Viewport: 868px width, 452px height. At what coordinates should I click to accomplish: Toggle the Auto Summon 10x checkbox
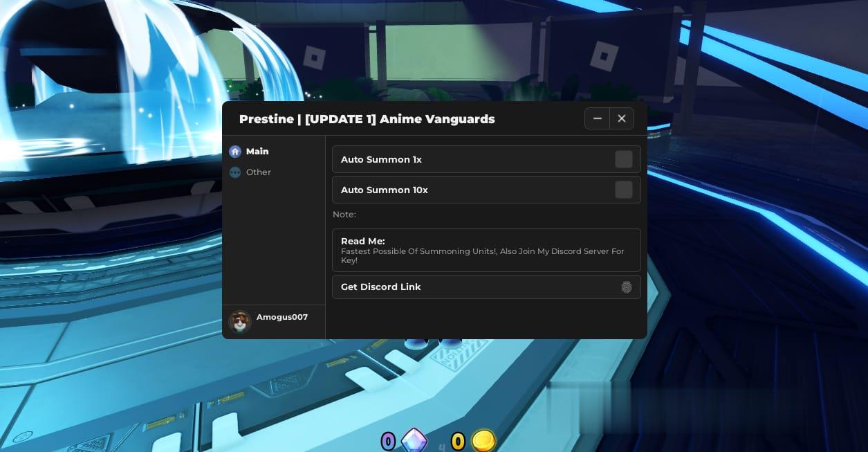pyautogui.click(x=623, y=190)
